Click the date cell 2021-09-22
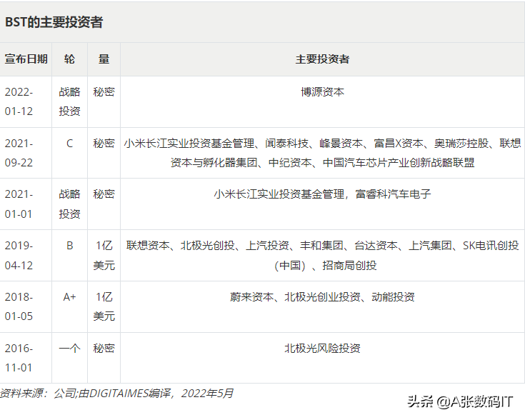 tap(19, 153)
